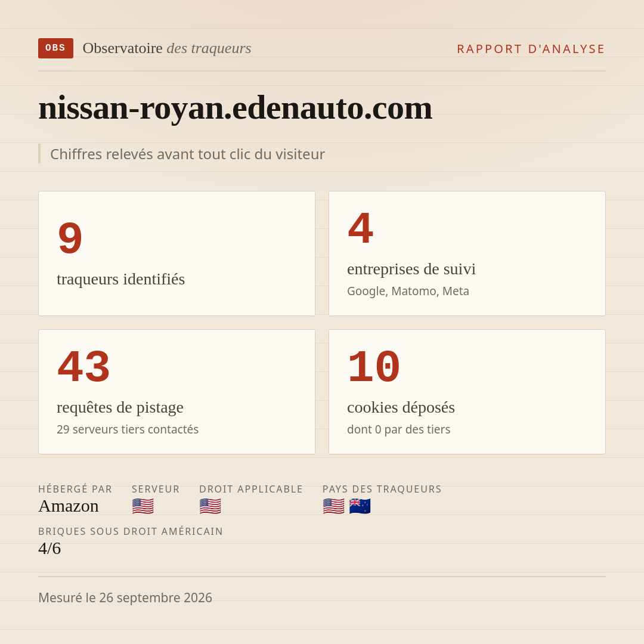Click the New Zealand flag icon
The height and width of the screenshot is (644, 644).
pos(360,506)
